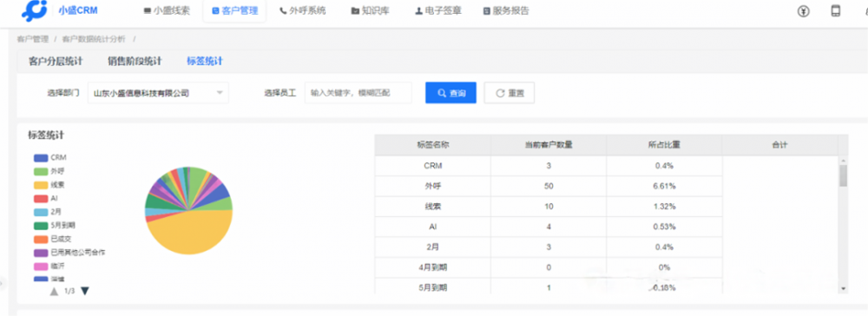The height and width of the screenshot is (316, 868).
Task: Click customer count 50 in 外呼 row
Action: click(548, 186)
